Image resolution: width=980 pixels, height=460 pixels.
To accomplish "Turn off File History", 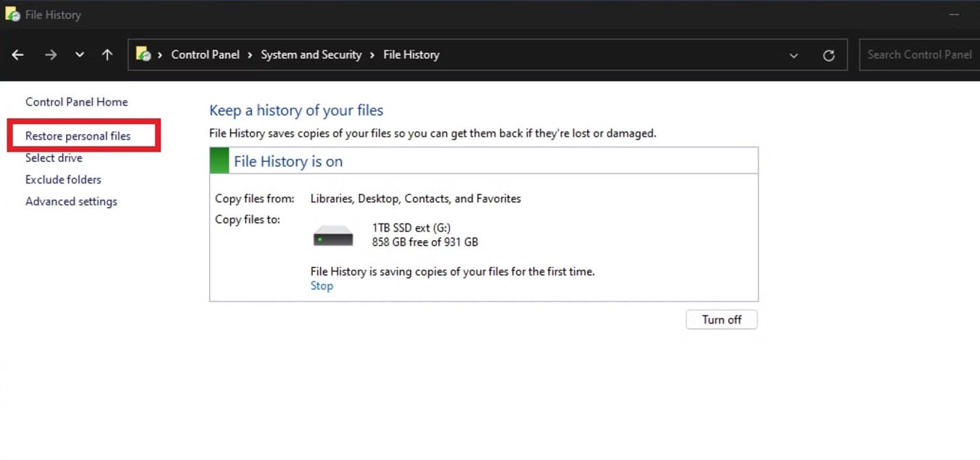I will [x=722, y=319].
